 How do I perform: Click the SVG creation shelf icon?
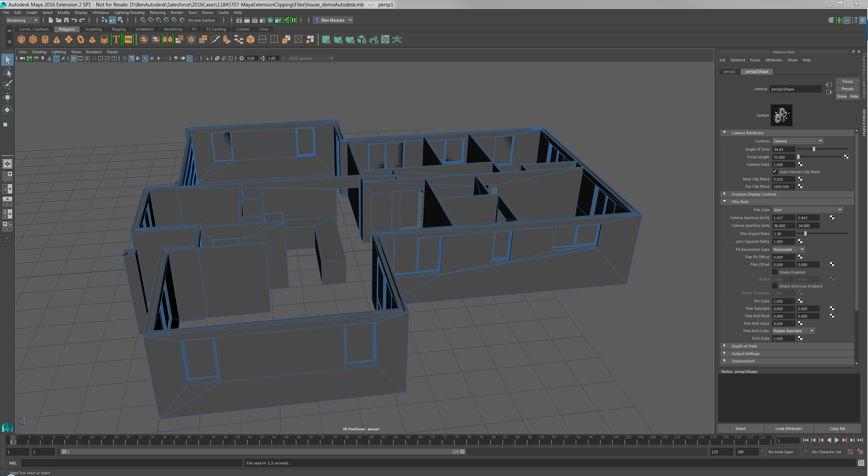pyautogui.click(x=128, y=40)
